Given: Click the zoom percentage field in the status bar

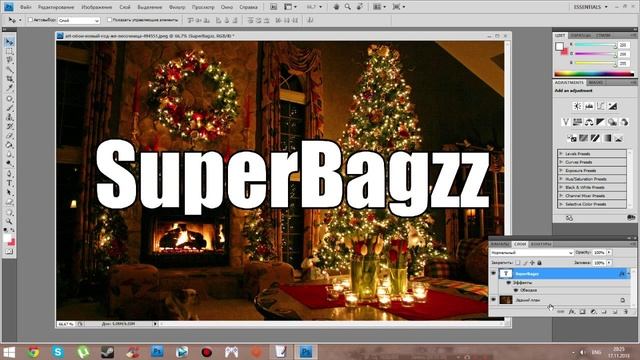Looking at the screenshot, I should pos(65,324).
